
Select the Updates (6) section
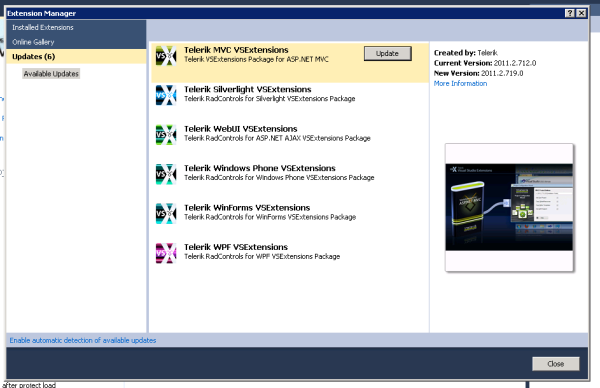pos(76,57)
